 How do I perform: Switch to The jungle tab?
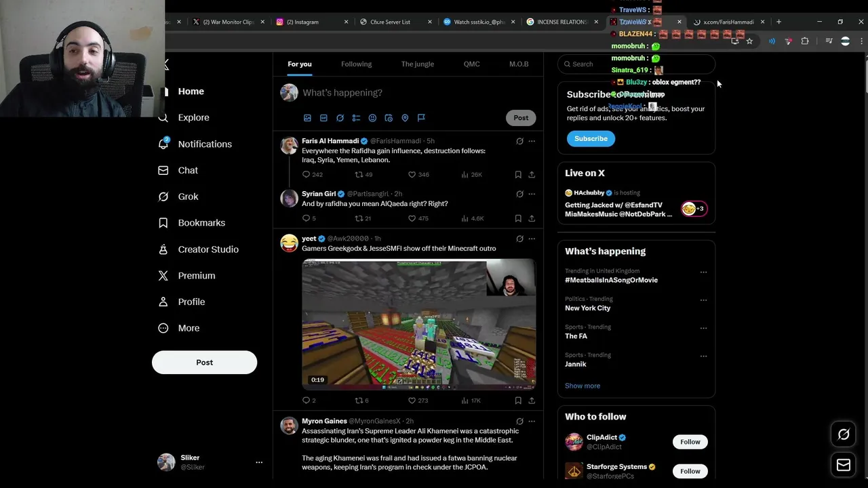click(x=418, y=64)
